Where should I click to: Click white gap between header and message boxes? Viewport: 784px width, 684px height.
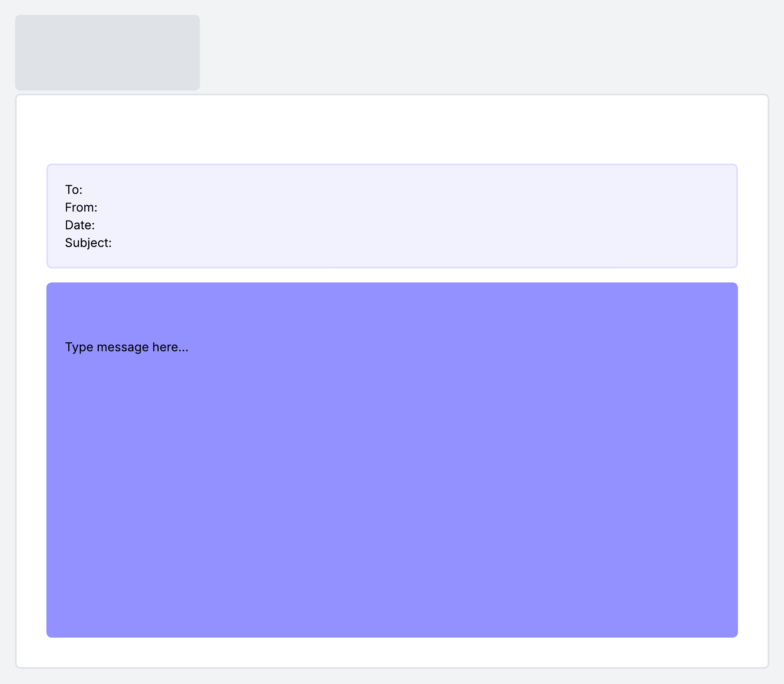tap(392, 275)
